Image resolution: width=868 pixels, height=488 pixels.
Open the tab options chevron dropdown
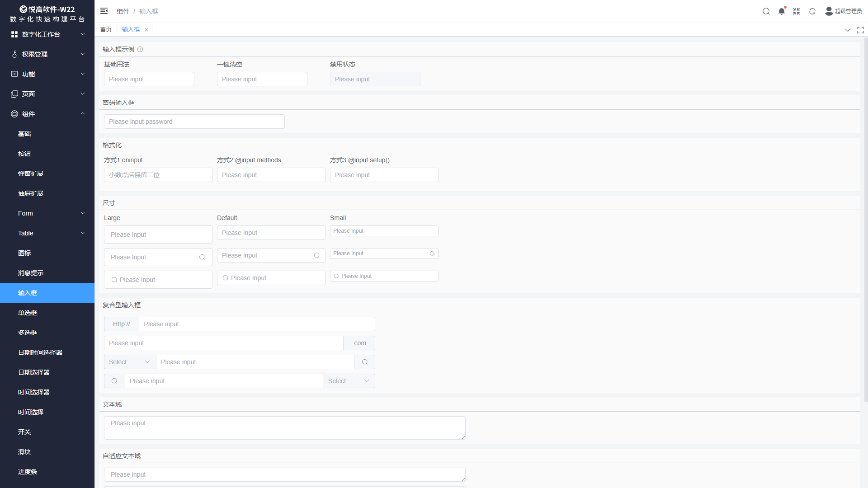[847, 30]
